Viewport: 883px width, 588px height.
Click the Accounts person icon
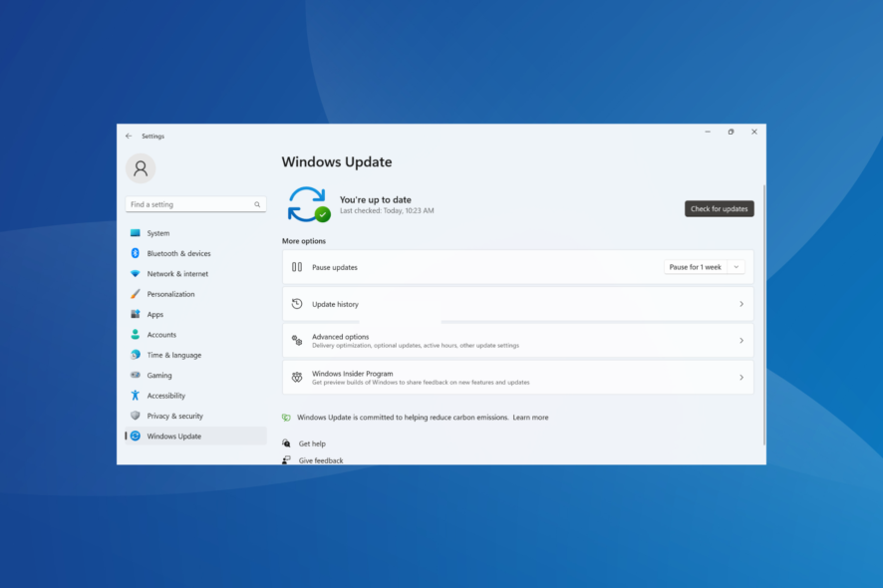[136, 335]
